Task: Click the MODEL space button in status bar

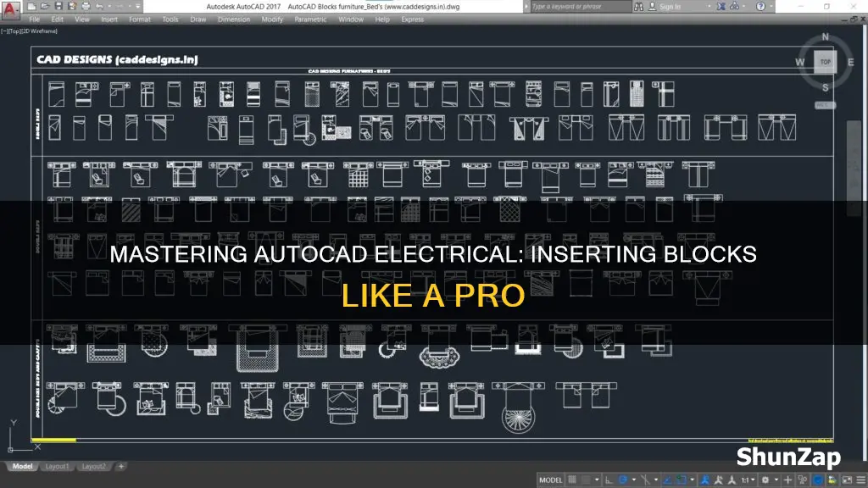Action: (x=551, y=480)
